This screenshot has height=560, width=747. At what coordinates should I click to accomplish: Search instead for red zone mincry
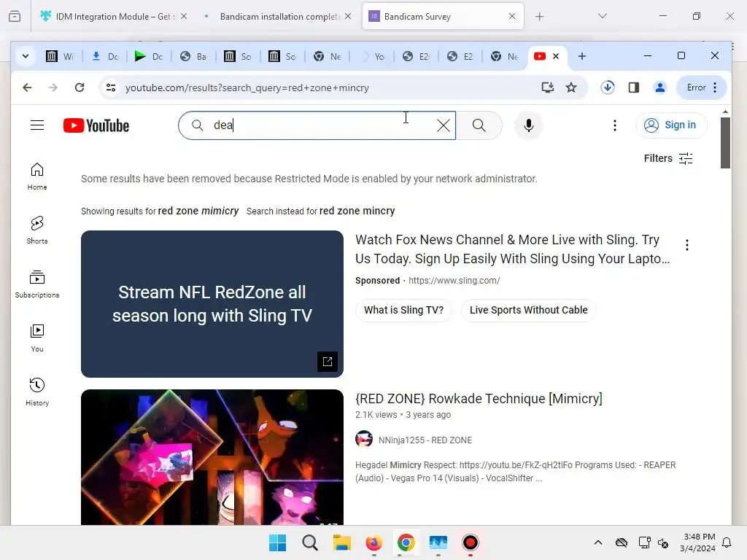click(357, 211)
